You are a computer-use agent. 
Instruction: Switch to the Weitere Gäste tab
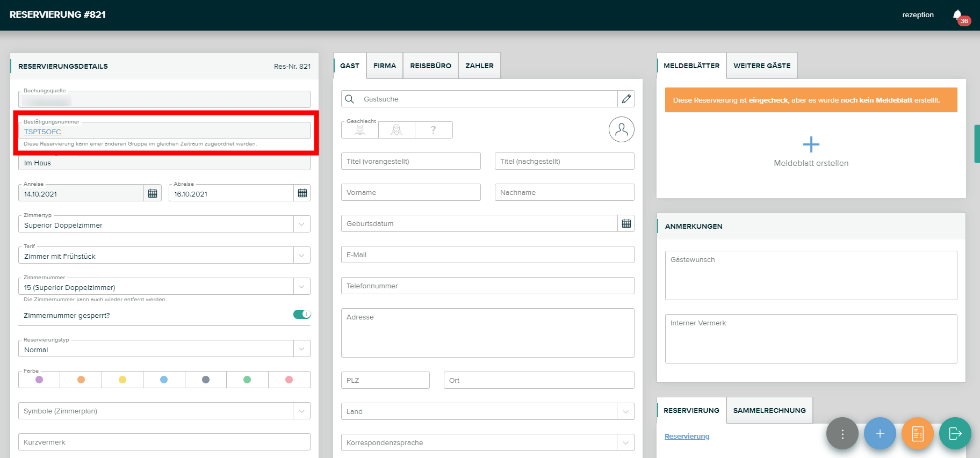pyautogui.click(x=761, y=66)
